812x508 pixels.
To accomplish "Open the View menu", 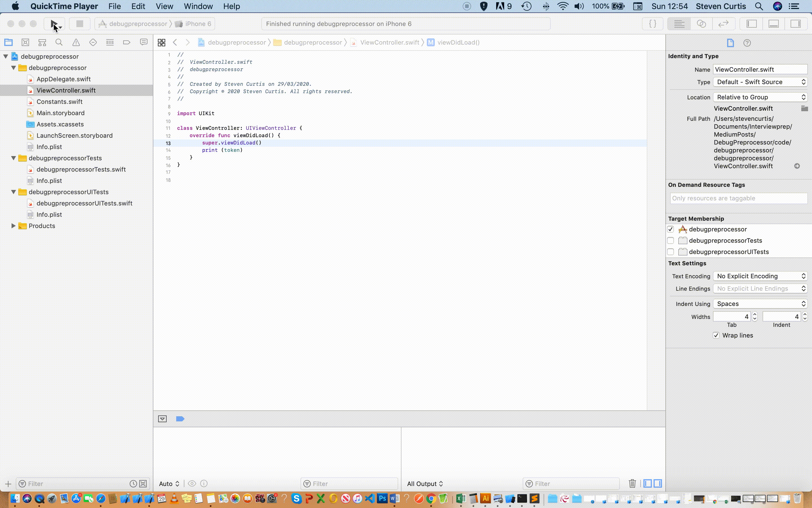I will (164, 6).
